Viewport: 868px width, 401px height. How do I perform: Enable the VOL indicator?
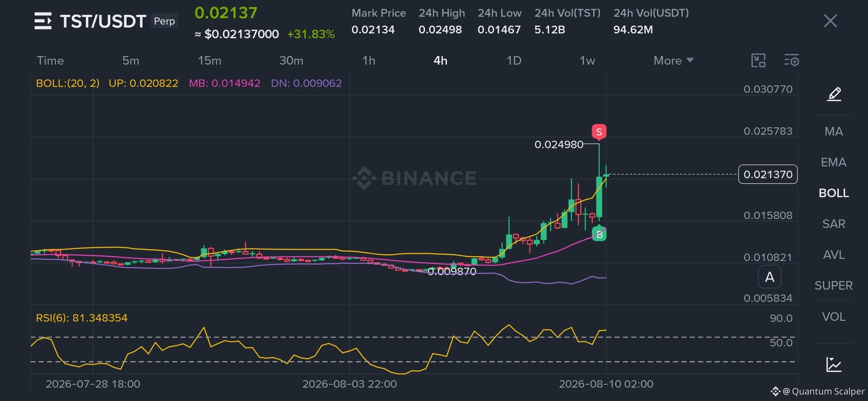point(834,317)
